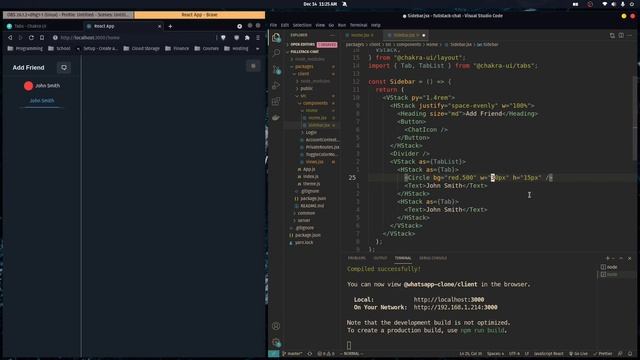
Task: Close the React App browser tab
Action: point(160,26)
